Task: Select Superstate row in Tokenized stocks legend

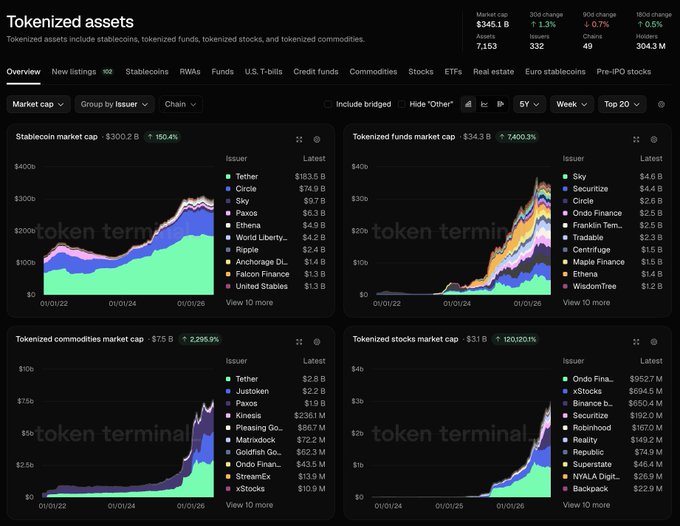Action: click(612, 464)
